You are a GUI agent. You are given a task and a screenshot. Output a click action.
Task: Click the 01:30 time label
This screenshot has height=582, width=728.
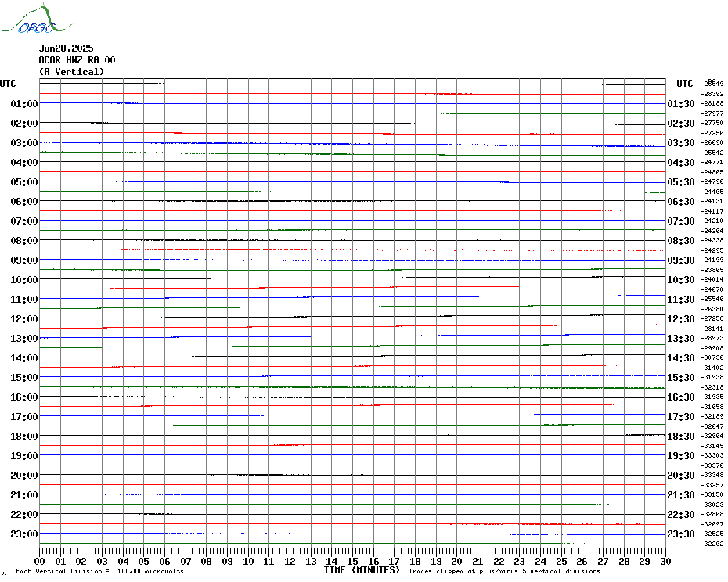tap(681, 103)
